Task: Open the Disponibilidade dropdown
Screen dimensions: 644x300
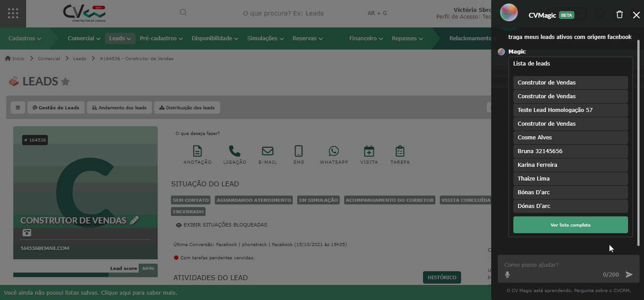Action: [x=215, y=38]
